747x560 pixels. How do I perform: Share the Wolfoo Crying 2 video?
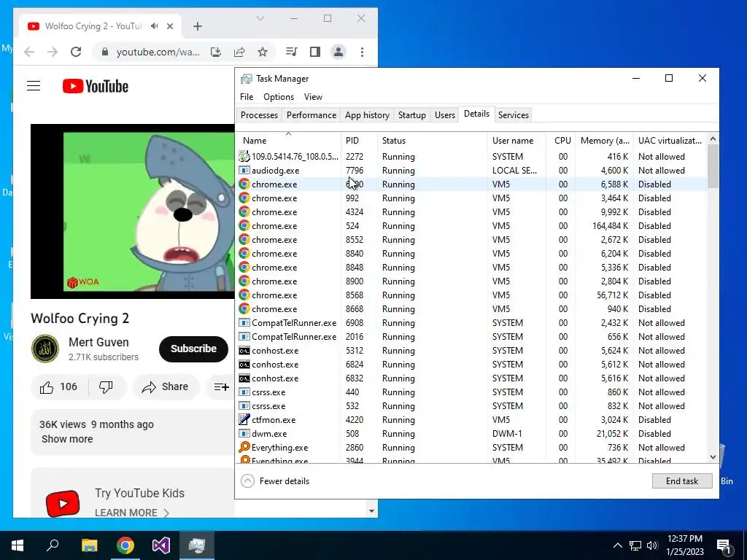click(x=165, y=386)
